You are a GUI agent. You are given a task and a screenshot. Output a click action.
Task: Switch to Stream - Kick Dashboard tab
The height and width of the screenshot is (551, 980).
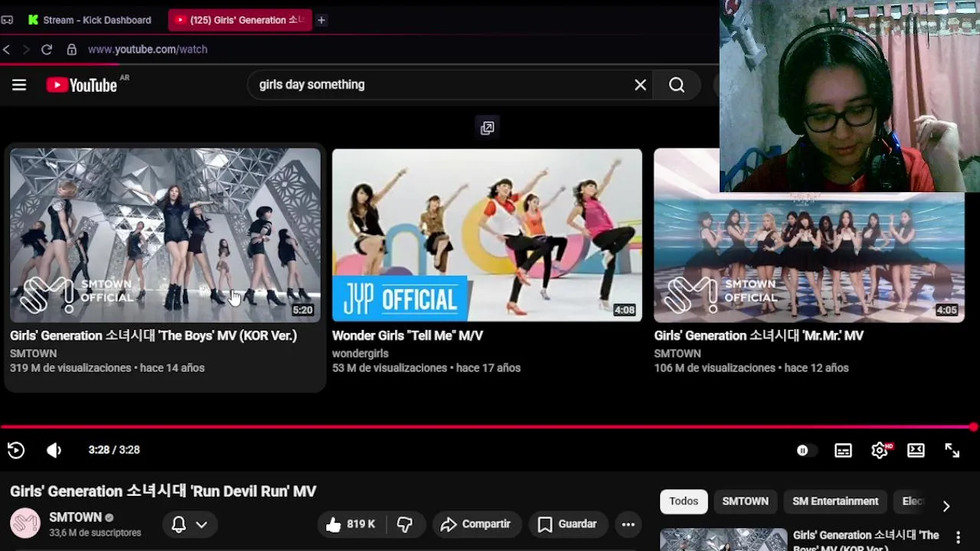pyautogui.click(x=89, y=20)
